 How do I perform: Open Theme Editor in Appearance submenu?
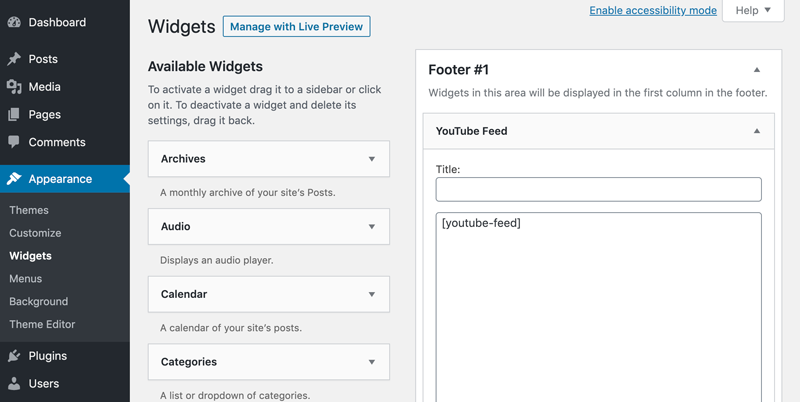[42, 324]
